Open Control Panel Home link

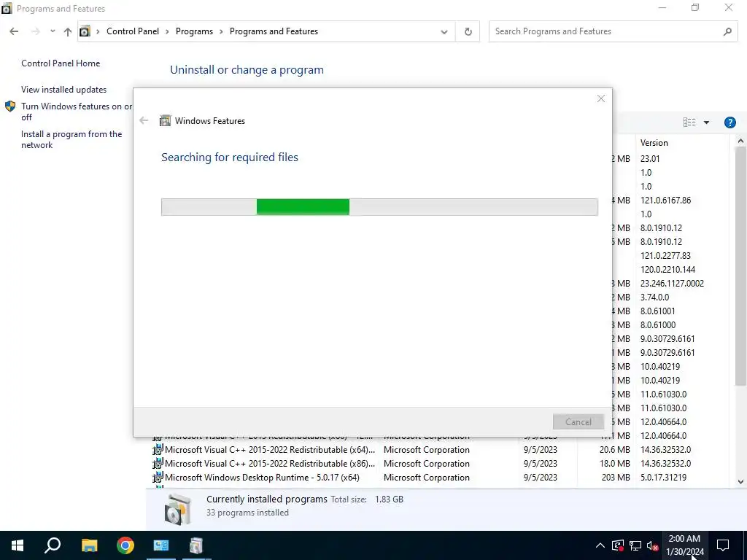pyautogui.click(x=61, y=63)
